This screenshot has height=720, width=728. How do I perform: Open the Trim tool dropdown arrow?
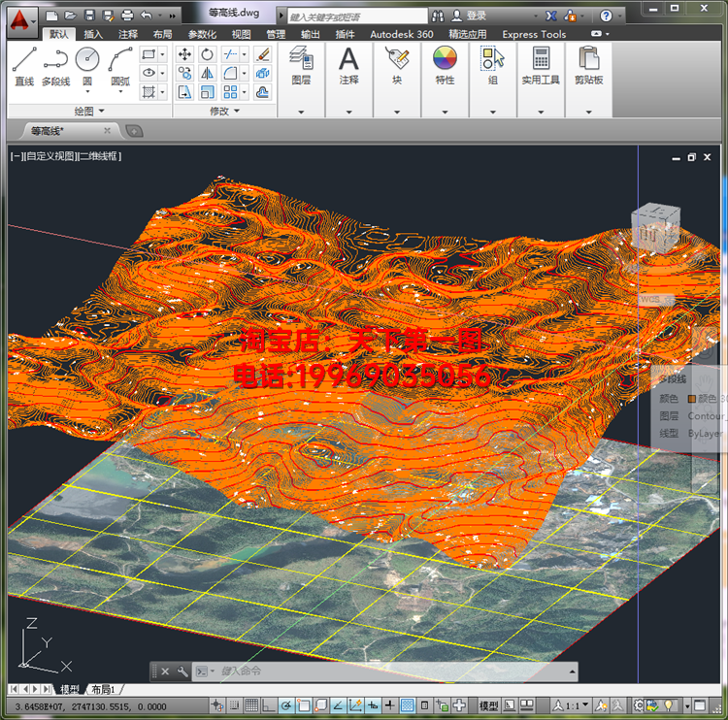pos(245,54)
